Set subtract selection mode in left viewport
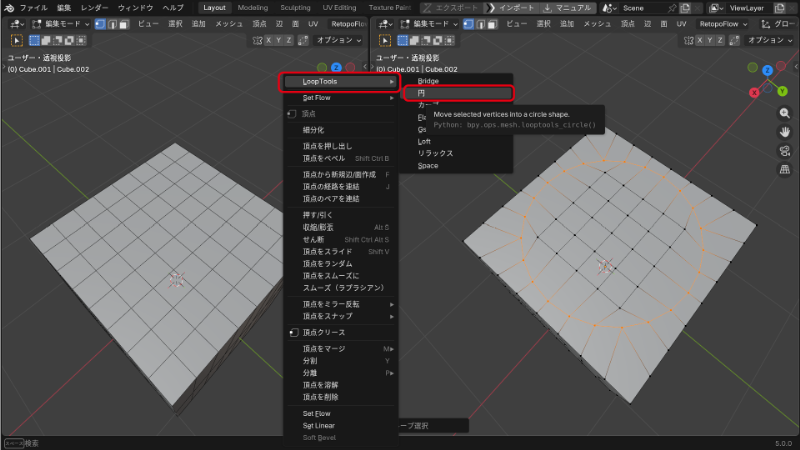This screenshot has height=450, width=800. 58,40
